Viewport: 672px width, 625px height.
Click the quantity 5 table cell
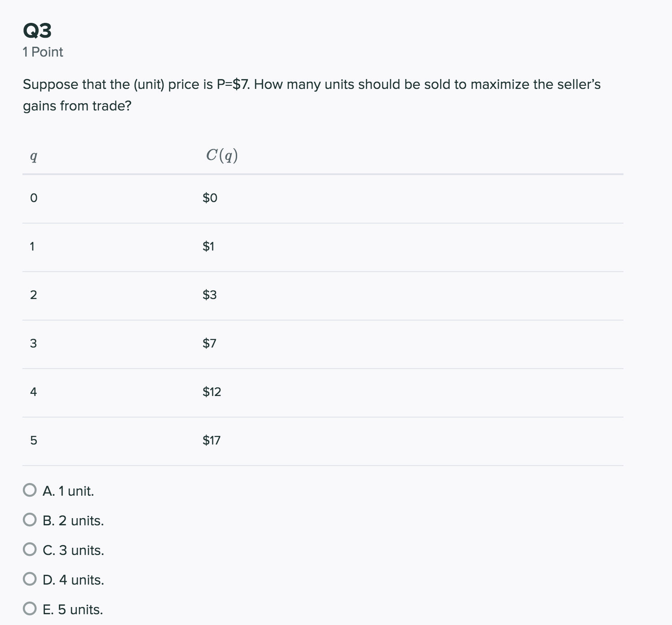tap(33, 440)
